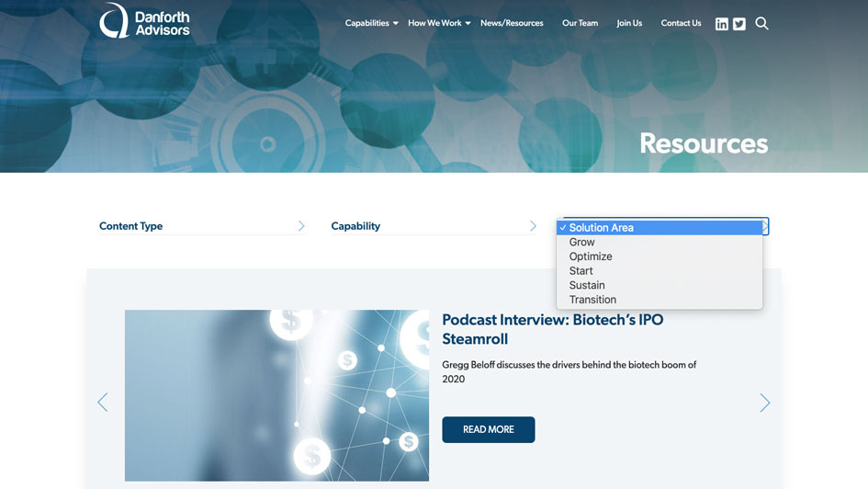Pick the Start option in dropdown
Image resolution: width=868 pixels, height=489 pixels.
coord(581,271)
